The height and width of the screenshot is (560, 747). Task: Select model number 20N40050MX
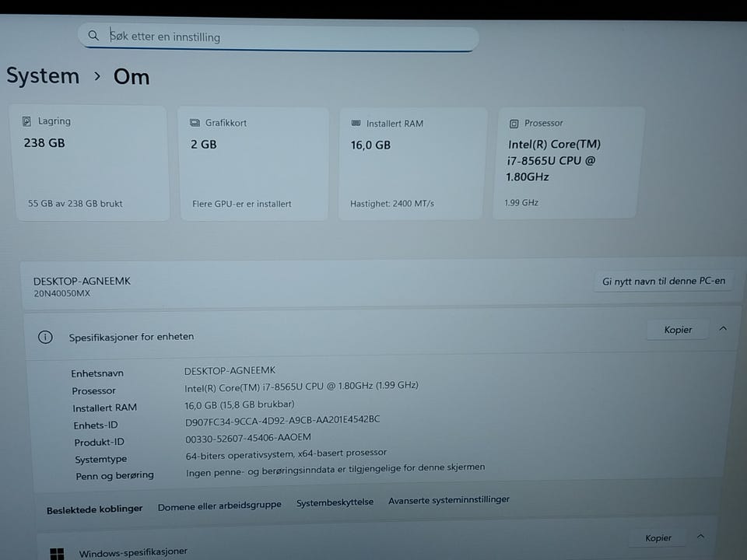62,293
